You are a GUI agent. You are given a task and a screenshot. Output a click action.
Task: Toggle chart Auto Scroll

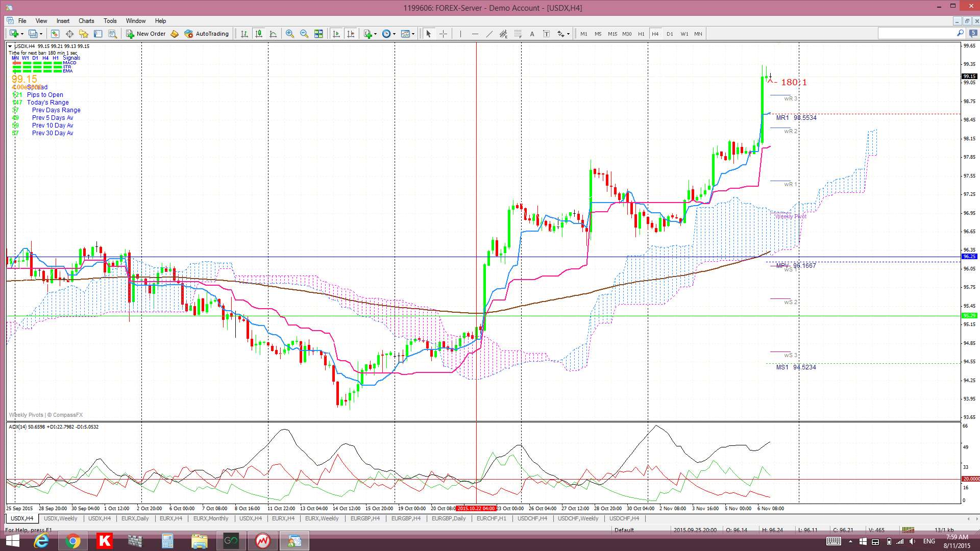click(x=336, y=34)
